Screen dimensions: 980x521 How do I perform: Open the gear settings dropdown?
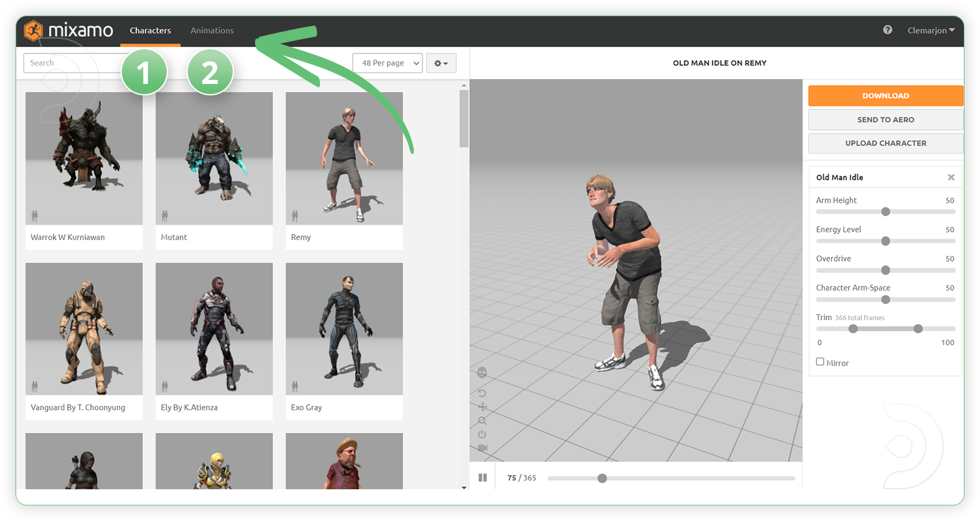coord(441,63)
